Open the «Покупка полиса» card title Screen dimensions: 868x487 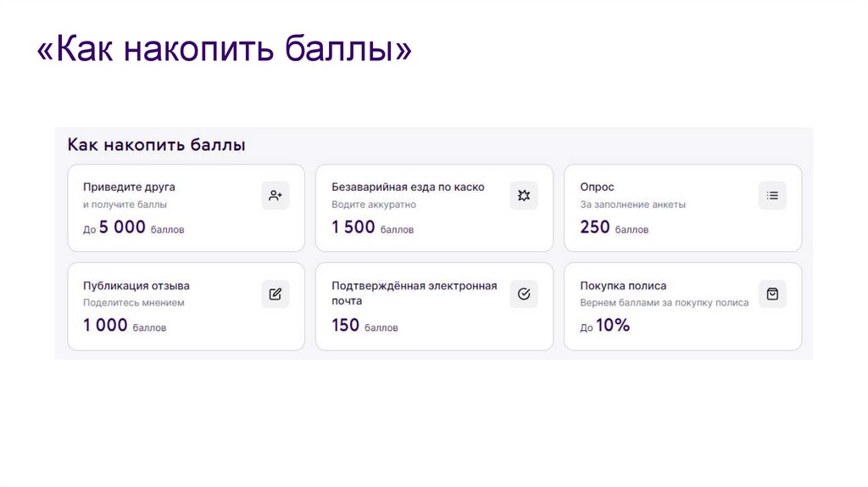(623, 286)
